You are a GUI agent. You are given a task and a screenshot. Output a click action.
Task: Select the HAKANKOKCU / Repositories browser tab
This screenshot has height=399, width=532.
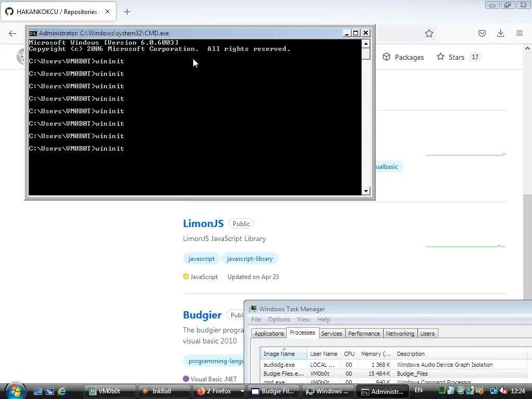pyautogui.click(x=58, y=11)
